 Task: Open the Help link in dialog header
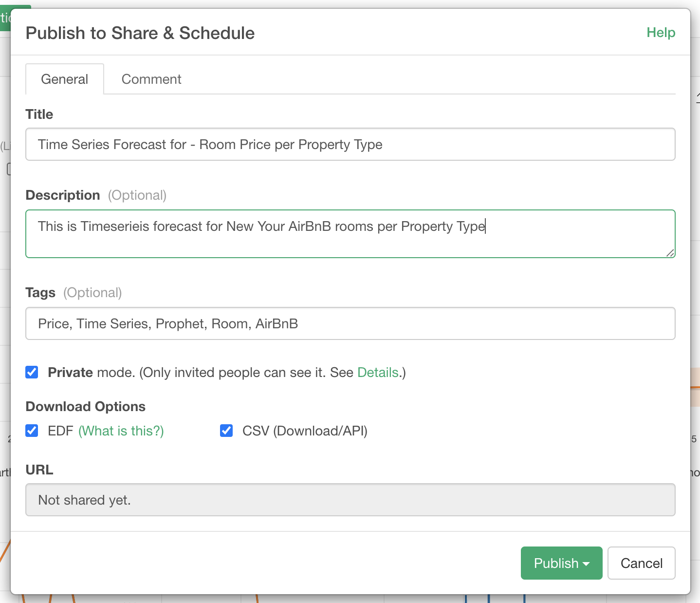tap(661, 33)
